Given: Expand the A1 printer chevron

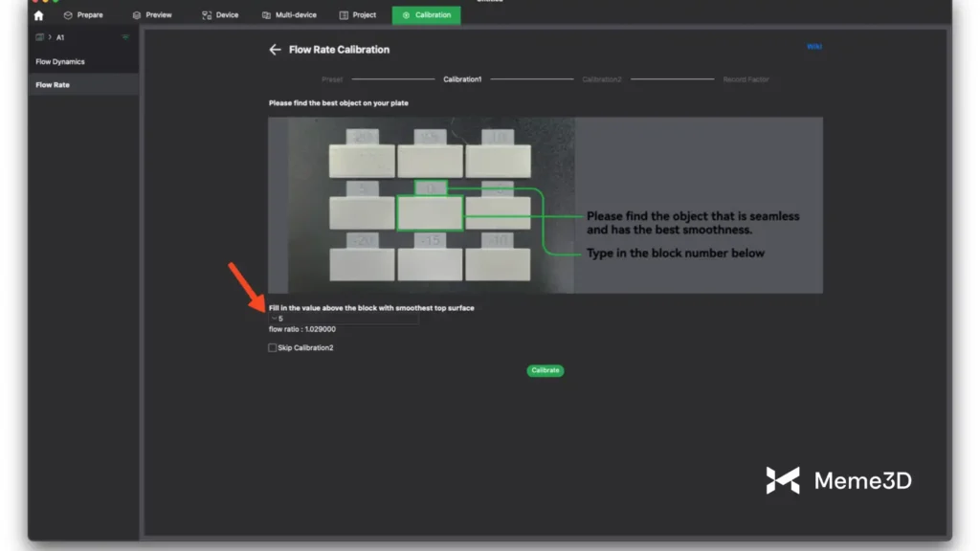Looking at the screenshot, I should pyautogui.click(x=50, y=37).
